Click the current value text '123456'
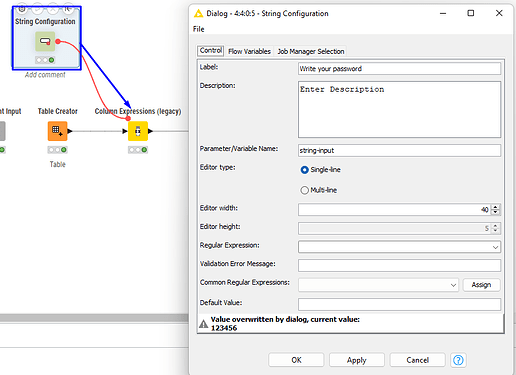Viewport: 516px width, 375px height. (x=224, y=328)
